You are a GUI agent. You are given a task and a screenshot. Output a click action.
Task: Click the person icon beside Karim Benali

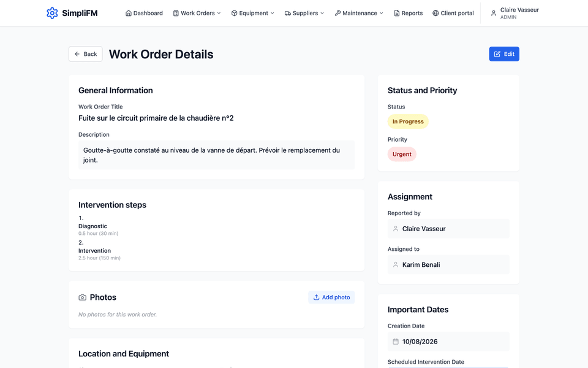396,265
